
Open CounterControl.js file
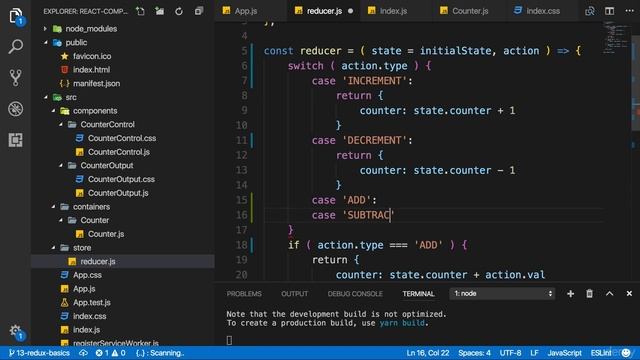[x=118, y=152]
